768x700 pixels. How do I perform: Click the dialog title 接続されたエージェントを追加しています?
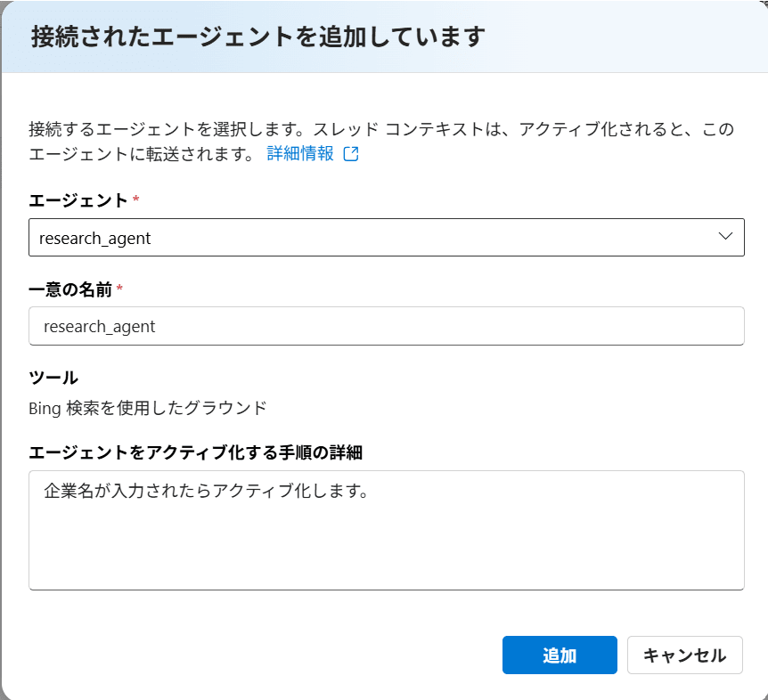tap(258, 37)
